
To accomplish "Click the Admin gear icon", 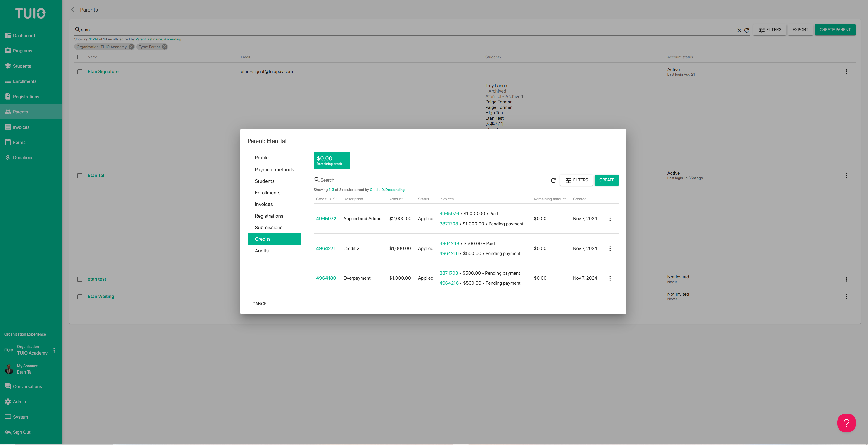I will 8,402.
